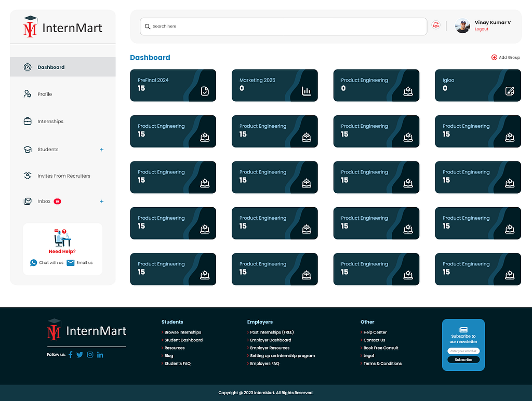The height and width of the screenshot is (401, 532).
Task: Open the LinkedIn icon in footer
Action: click(100, 355)
